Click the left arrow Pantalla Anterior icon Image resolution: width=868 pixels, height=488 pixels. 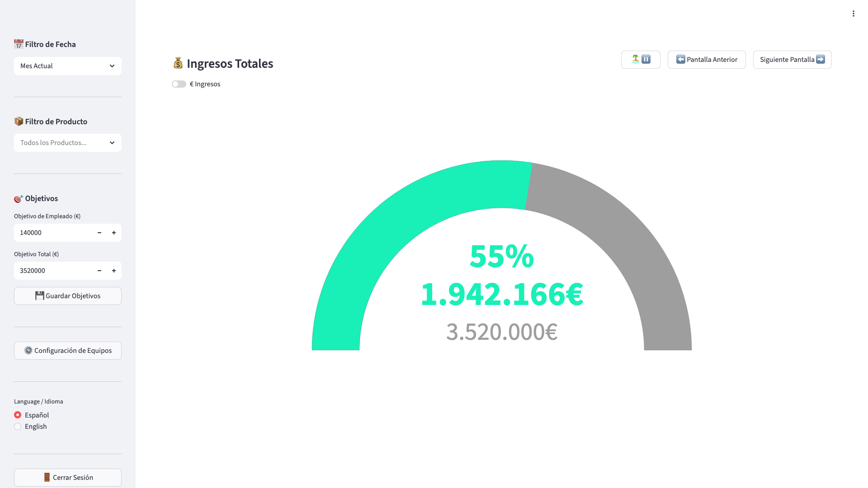[680, 59]
